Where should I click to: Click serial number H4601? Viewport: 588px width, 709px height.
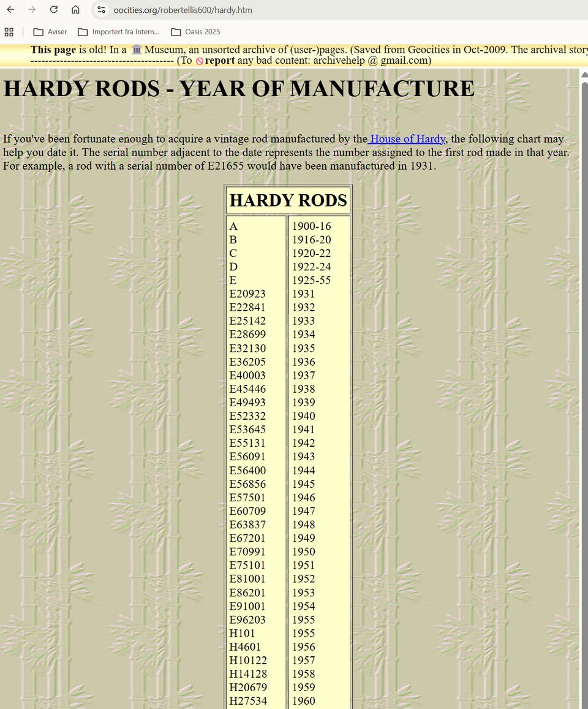pos(244,647)
